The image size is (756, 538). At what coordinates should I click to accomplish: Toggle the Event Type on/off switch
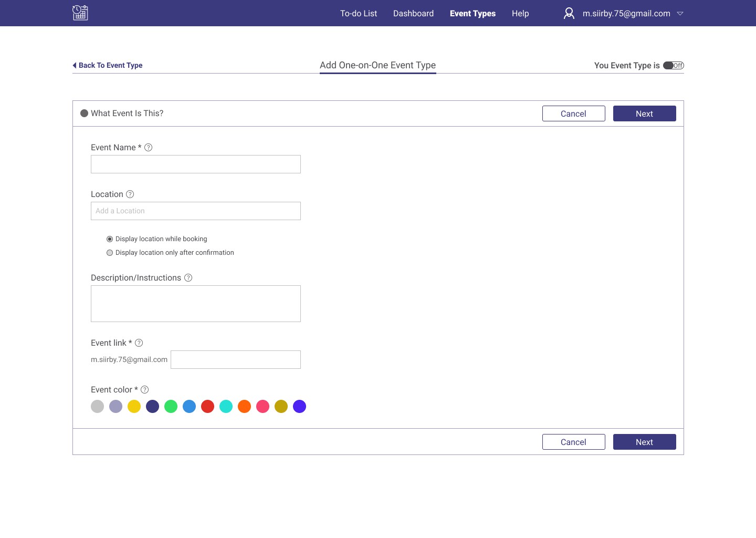click(674, 66)
